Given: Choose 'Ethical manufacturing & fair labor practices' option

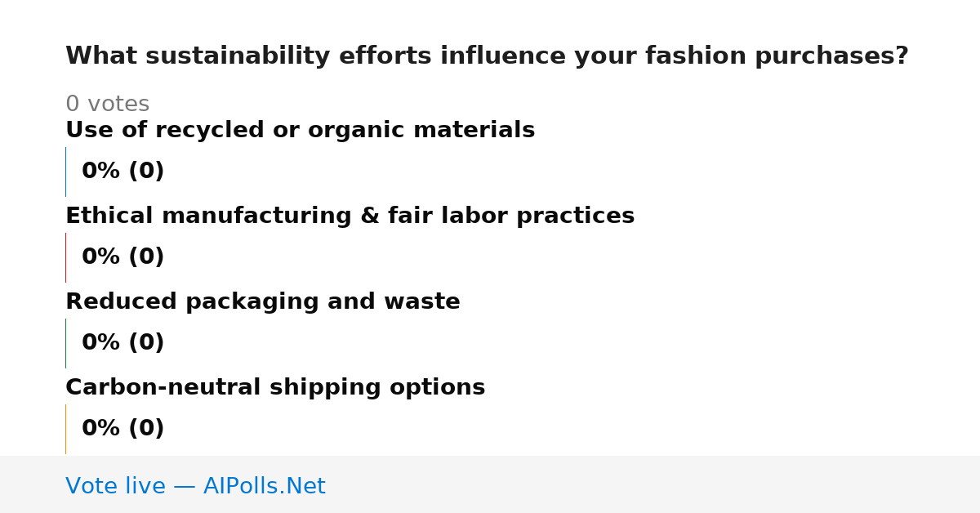Looking at the screenshot, I should (x=350, y=216).
